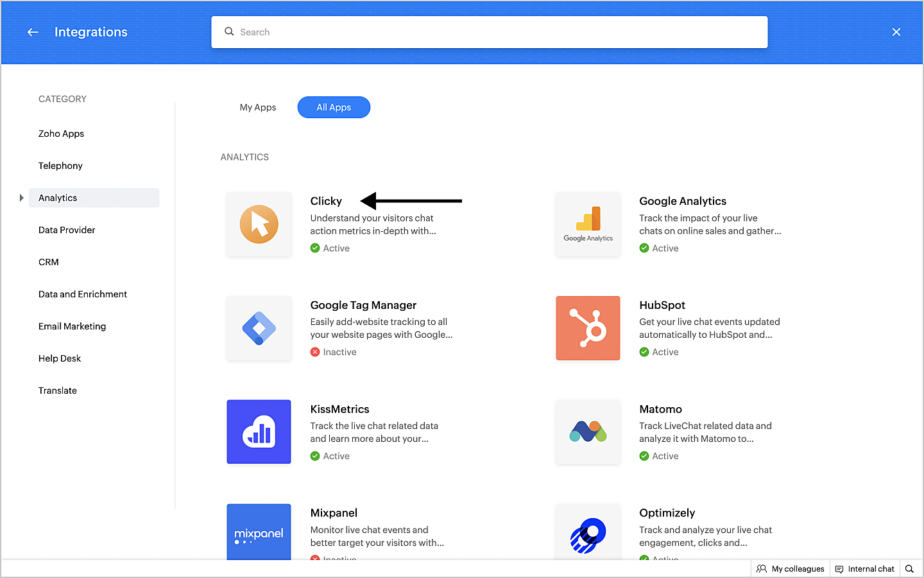
Task: Click the Matomo description text
Action: click(x=705, y=432)
